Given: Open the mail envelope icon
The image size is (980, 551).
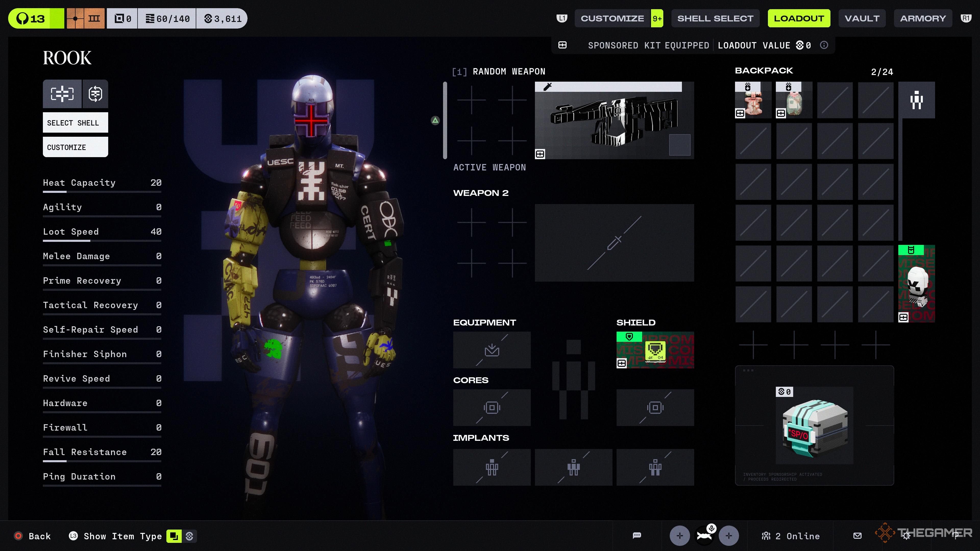Looking at the screenshot, I should pos(857,535).
